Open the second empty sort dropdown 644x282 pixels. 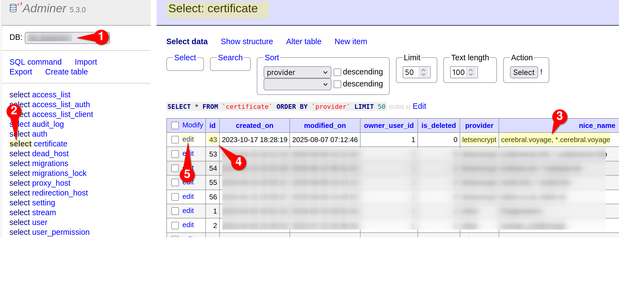[x=297, y=84]
